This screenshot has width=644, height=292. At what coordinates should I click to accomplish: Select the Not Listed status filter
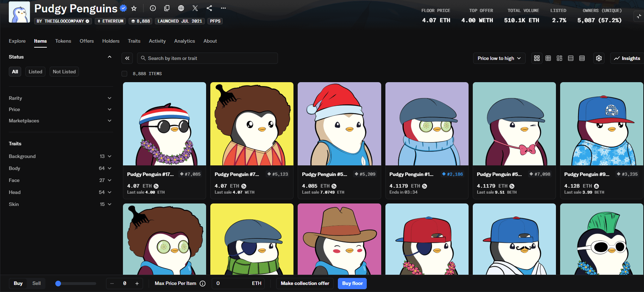pyautogui.click(x=64, y=72)
